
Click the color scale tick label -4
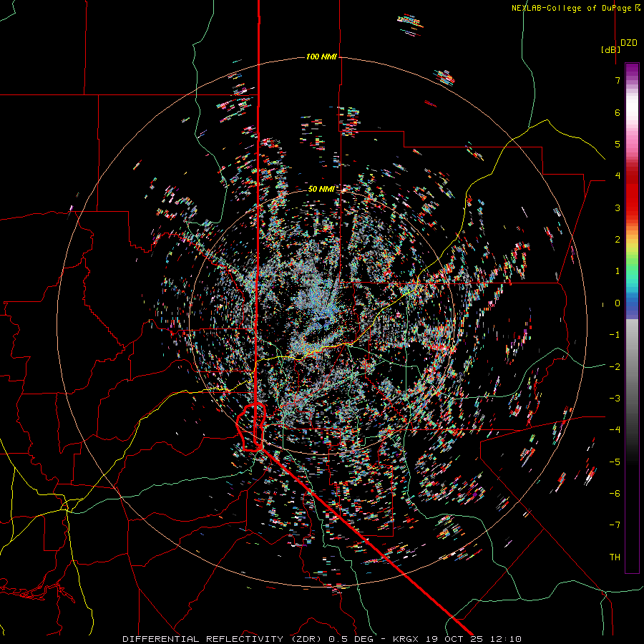pos(615,430)
